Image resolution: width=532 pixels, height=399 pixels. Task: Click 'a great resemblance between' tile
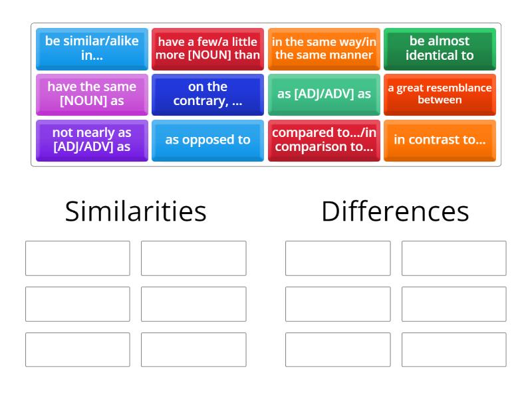pos(439,94)
